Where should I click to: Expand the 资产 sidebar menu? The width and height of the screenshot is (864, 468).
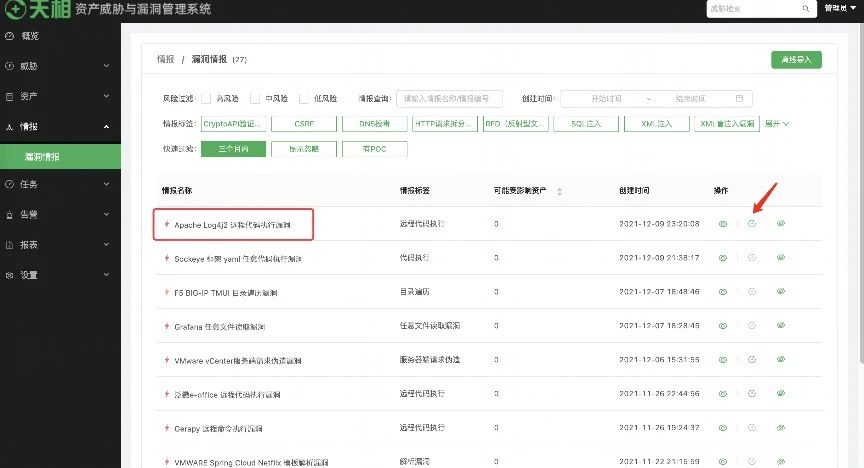(x=60, y=96)
